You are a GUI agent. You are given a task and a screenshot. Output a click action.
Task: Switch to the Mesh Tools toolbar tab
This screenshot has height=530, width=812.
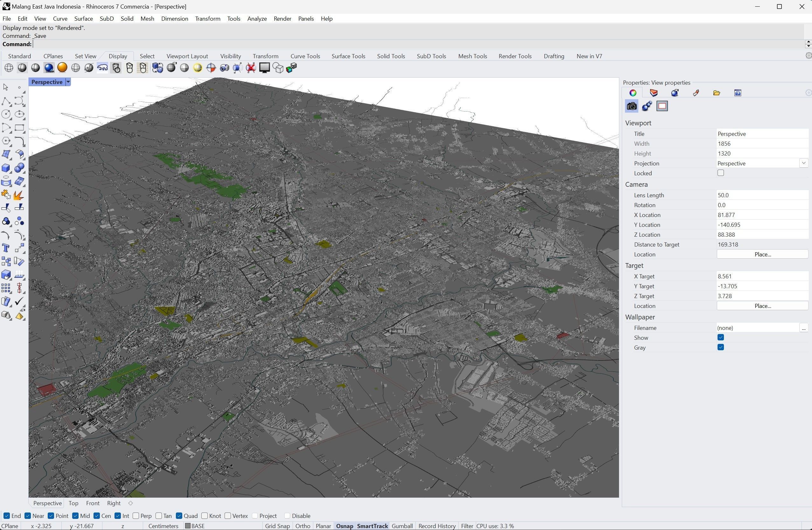tap(473, 56)
